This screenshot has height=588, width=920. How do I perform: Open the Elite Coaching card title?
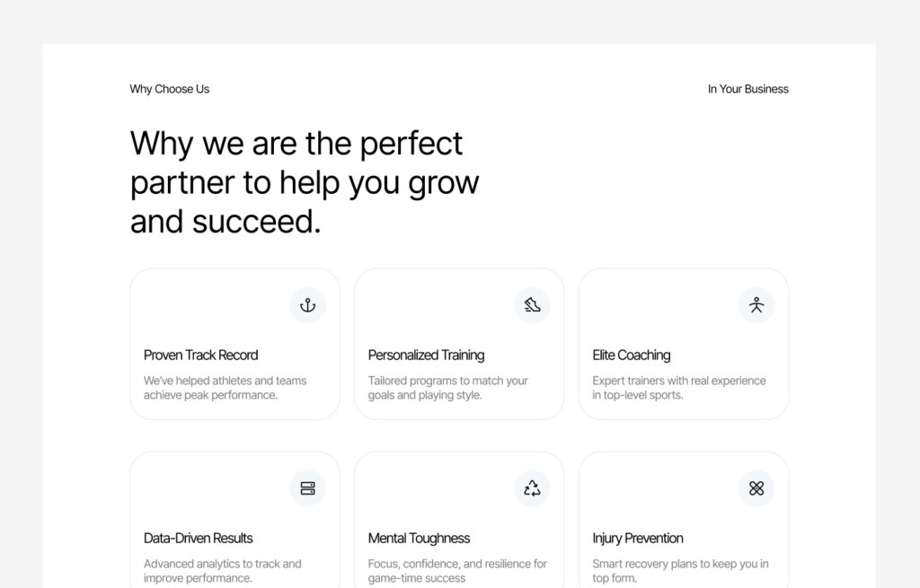pyautogui.click(x=631, y=355)
